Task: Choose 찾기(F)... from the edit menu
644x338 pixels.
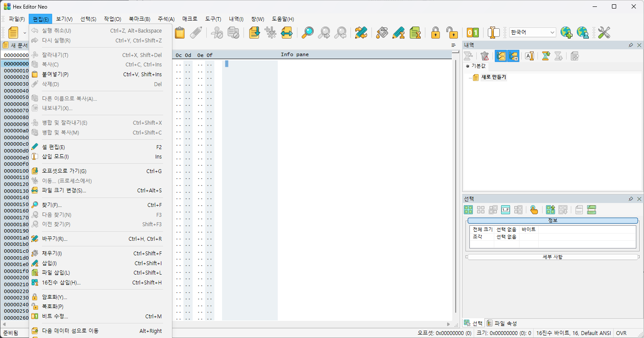Action: click(x=101, y=205)
